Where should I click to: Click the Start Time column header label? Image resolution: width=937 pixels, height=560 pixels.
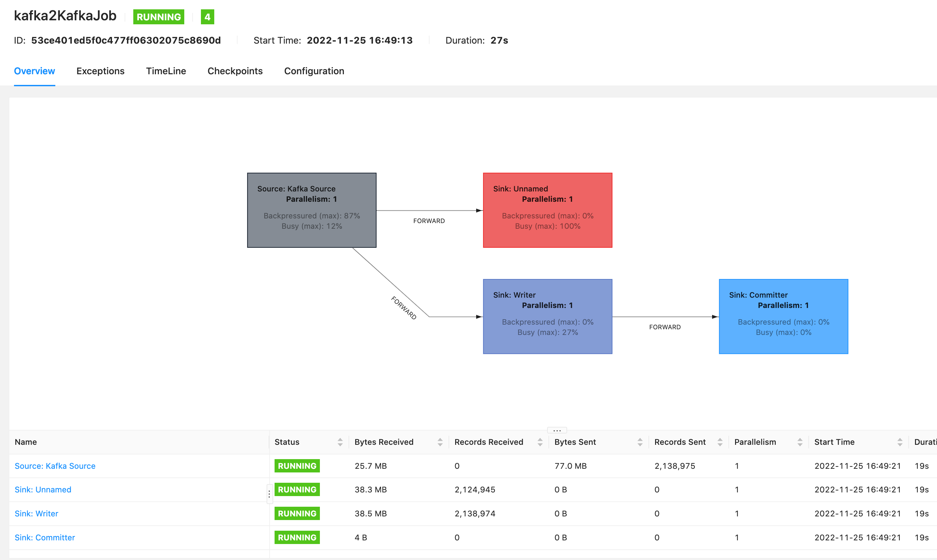pyautogui.click(x=834, y=442)
